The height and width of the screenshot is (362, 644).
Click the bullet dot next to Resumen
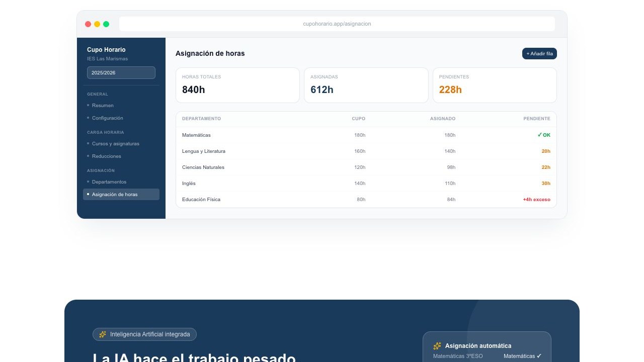point(88,106)
